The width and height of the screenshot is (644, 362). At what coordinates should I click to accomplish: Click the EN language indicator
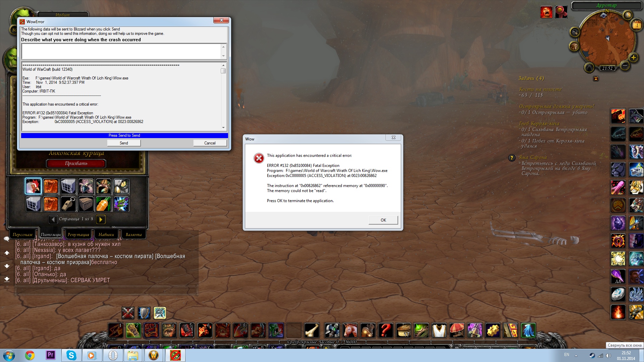567,355
